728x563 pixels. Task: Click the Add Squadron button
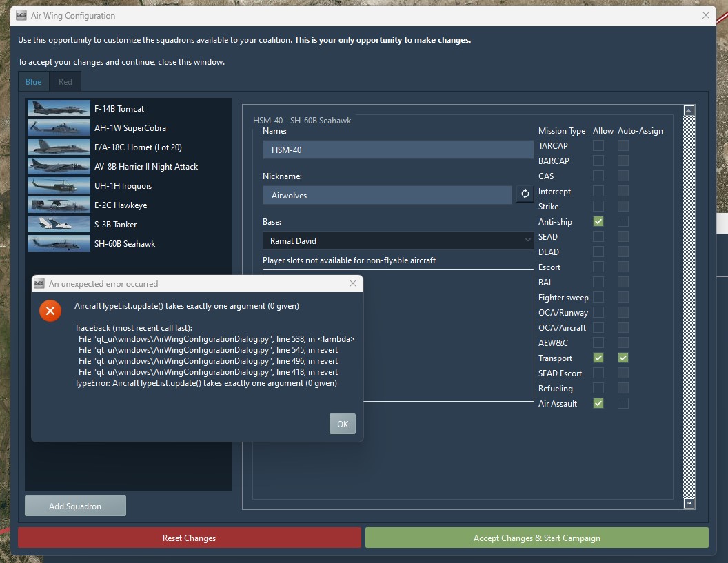pos(75,505)
